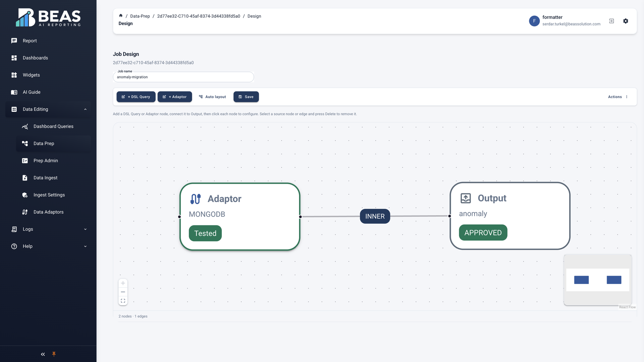The image size is (644, 362).
Task: Open the Data-Prep breadcrumb link
Action: (x=140, y=16)
